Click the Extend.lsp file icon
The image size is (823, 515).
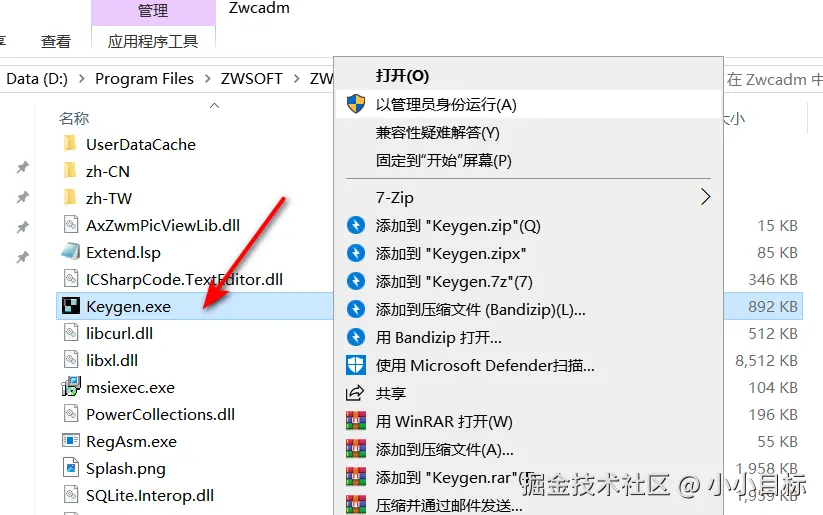71,252
